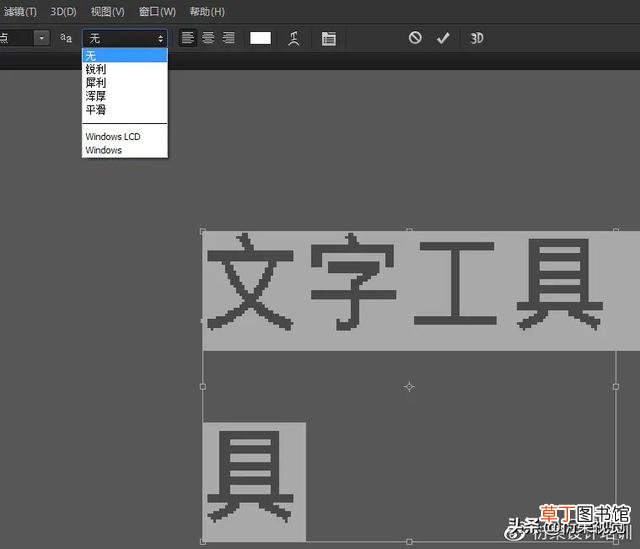
Task: Click the character 文 on canvas
Action: pyautogui.click(x=250, y=282)
